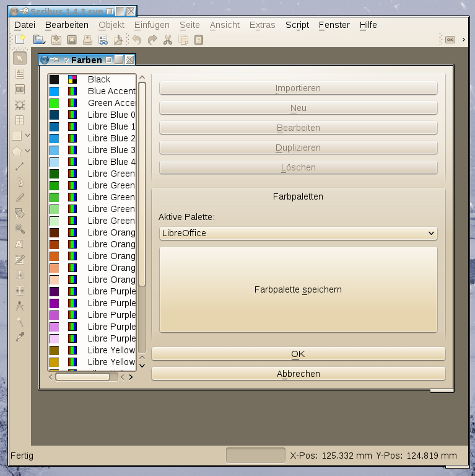Open the Datei menu
Image resolution: width=475 pixels, height=476 pixels.
coord(25,25)
